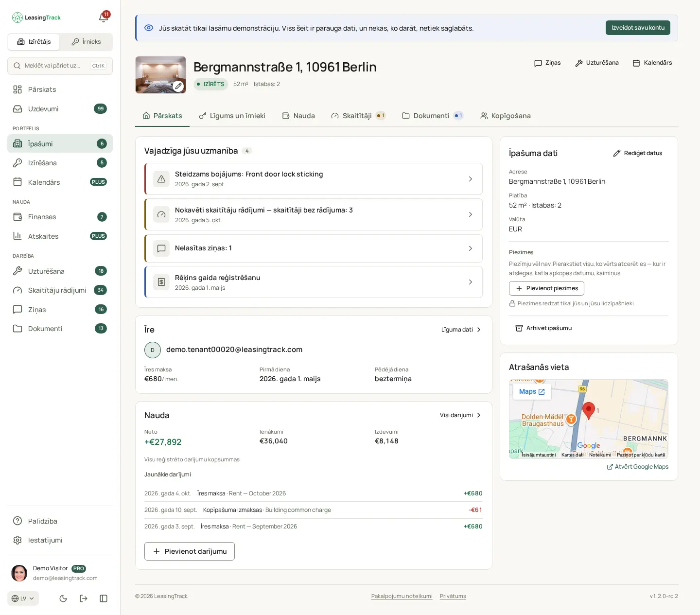
Task: Click Izveidot savu kontu button
Action: [638, 28]
